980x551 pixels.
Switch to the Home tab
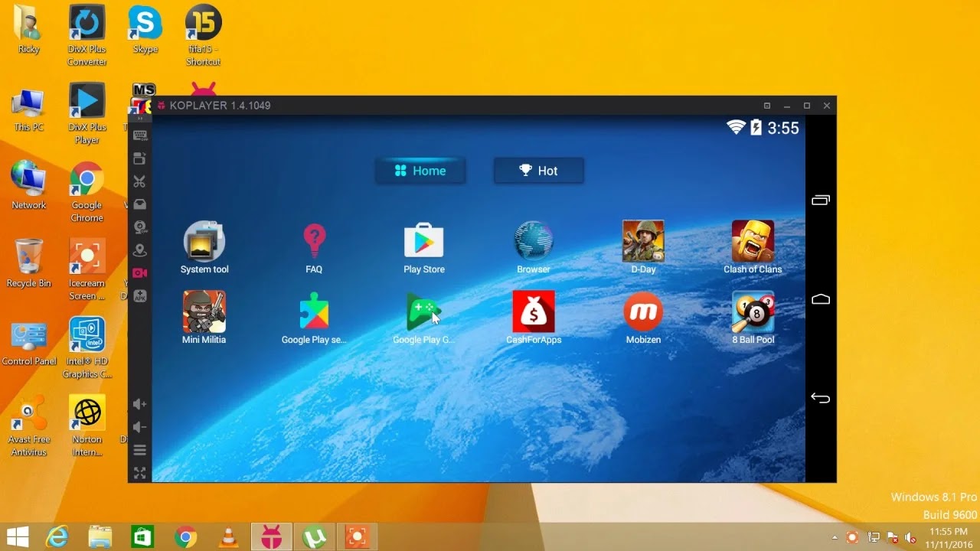click(420, 171)
